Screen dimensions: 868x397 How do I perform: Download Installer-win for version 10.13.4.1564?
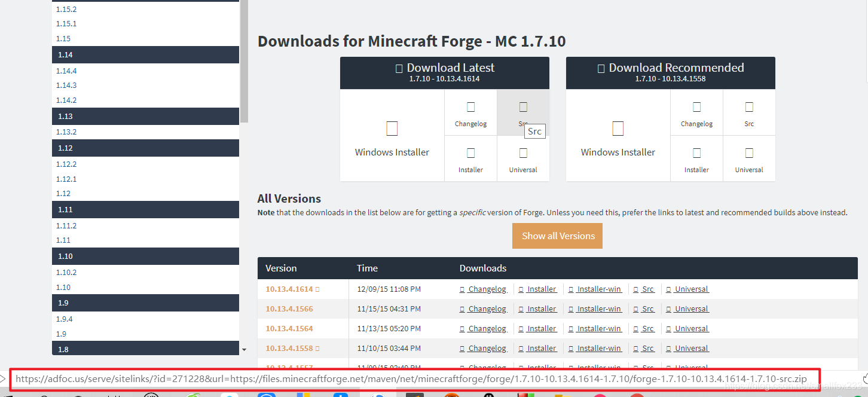[595, 329]
